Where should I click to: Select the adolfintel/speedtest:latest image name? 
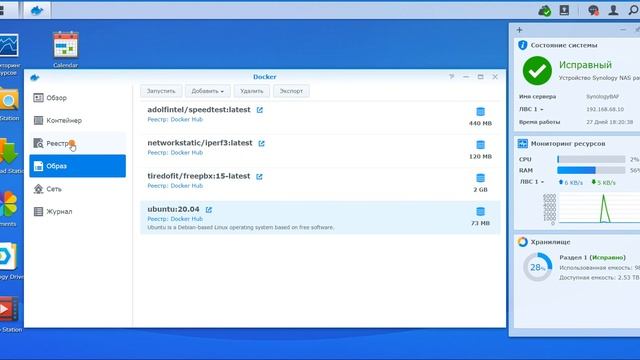coord(199,110)
